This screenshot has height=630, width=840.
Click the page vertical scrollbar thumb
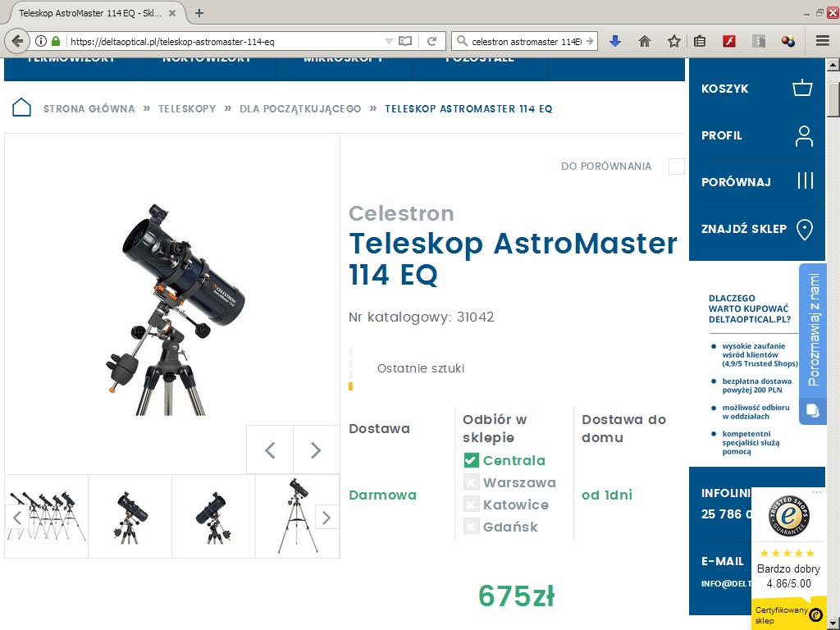tap(833, 98)
